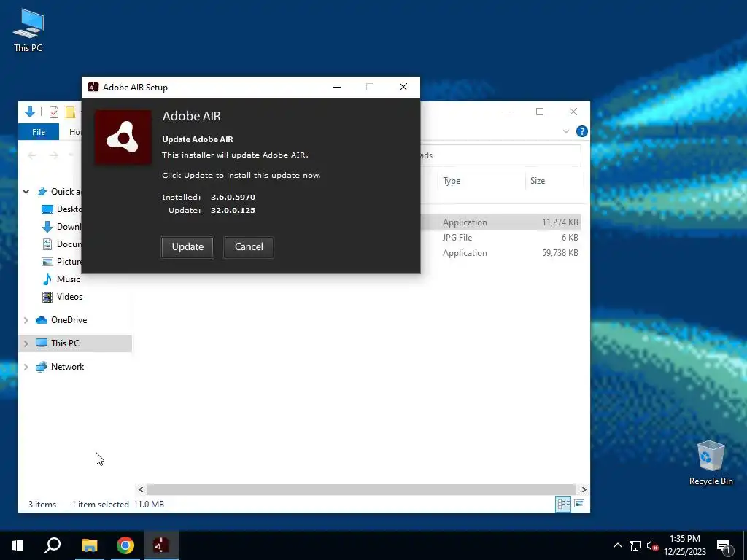This screenshot has width=747, height=560.
Task: Show hidden tray icons chevron
Action: tap(617, 545)
